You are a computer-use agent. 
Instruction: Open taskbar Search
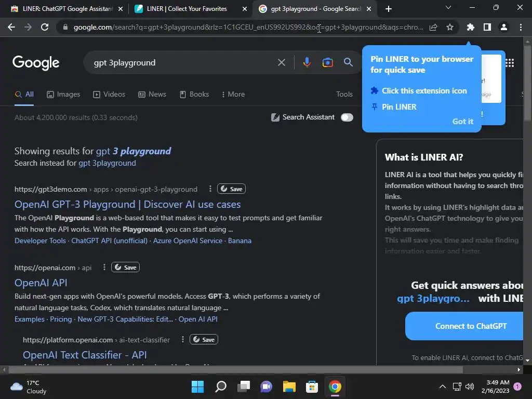point(221,387)
